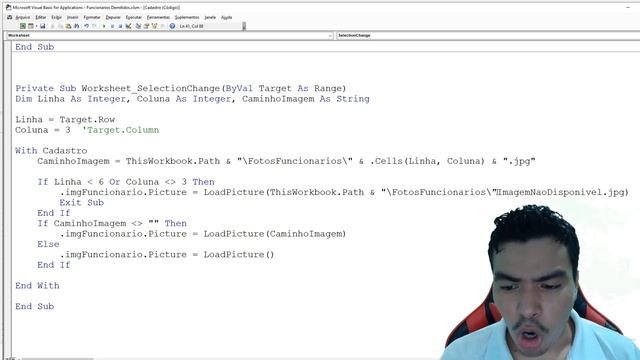Screen dimensions: 640x360
Task: Click the Copy icon in the toolbar
Action: [60, 26]
